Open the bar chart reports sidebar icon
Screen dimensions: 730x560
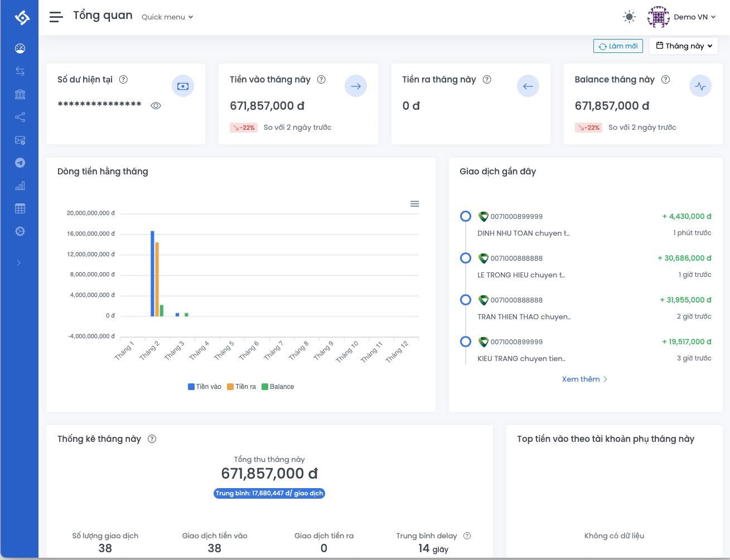[x=20, y=186]
